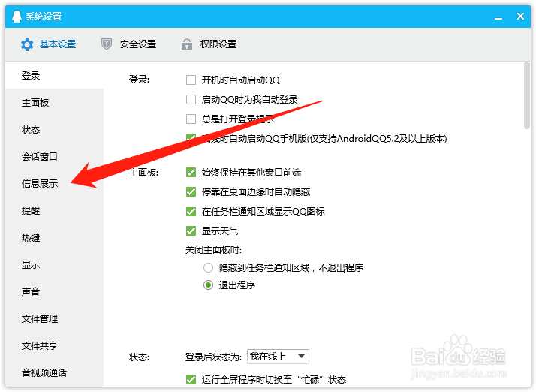Select 文件管理 in the left sidebar

[x=54, y=319]
